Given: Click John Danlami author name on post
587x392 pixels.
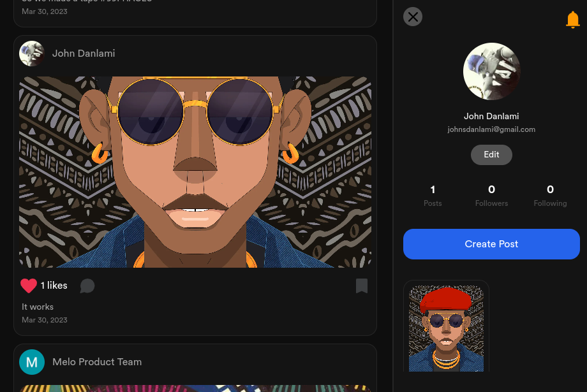Looking at the screenshot, I should [x=84, y=54].
